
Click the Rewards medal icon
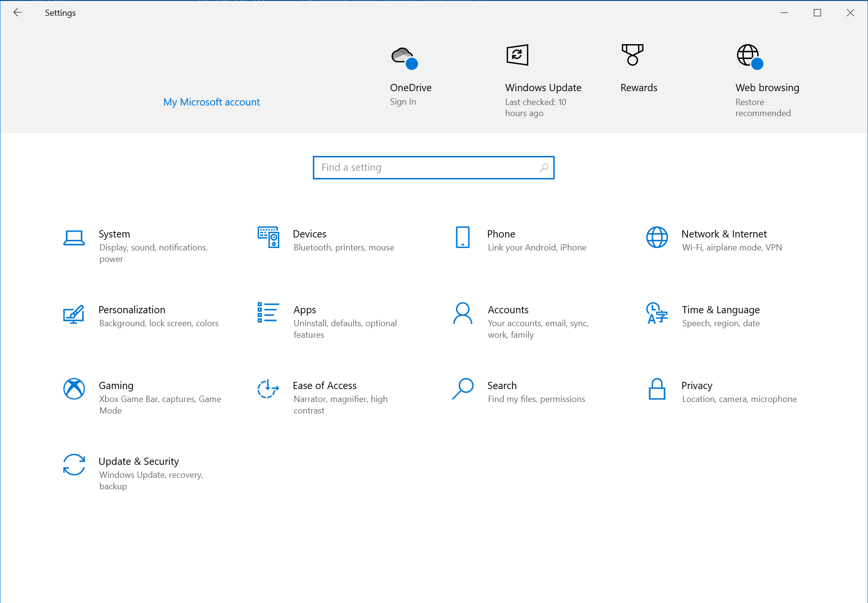[x=632, y=55]
